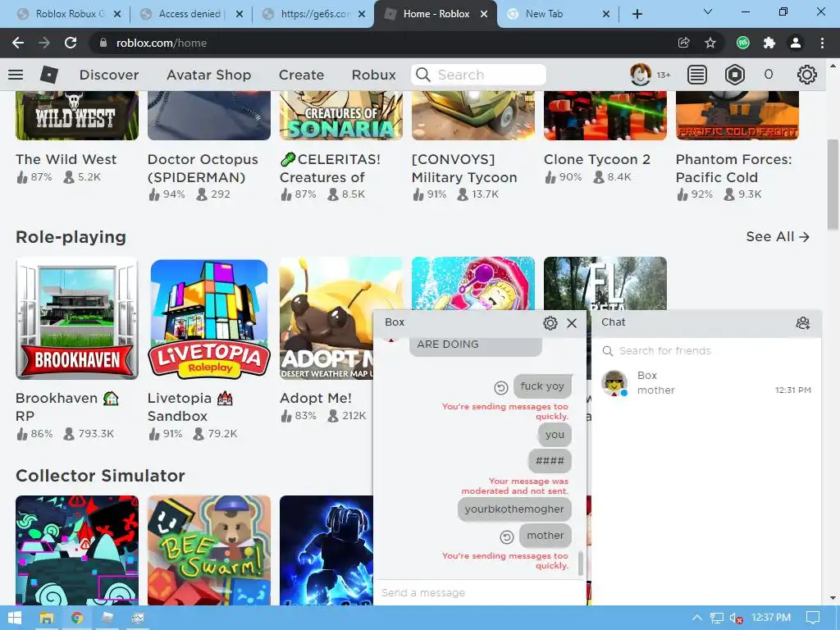Click the Box chat scrollbar
Image resolution: width=840 pixels, height=630 pixels.
click(580, 563)
